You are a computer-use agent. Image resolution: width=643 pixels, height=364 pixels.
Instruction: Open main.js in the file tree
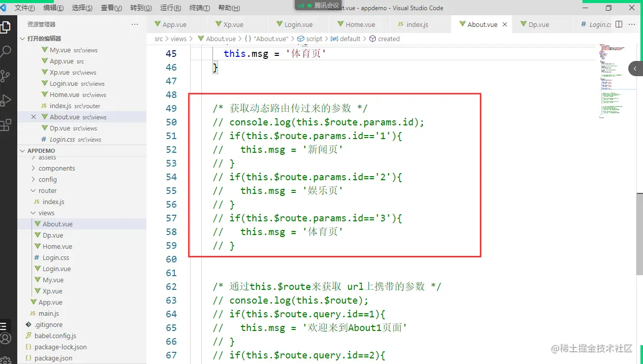(x=82, y=313)
